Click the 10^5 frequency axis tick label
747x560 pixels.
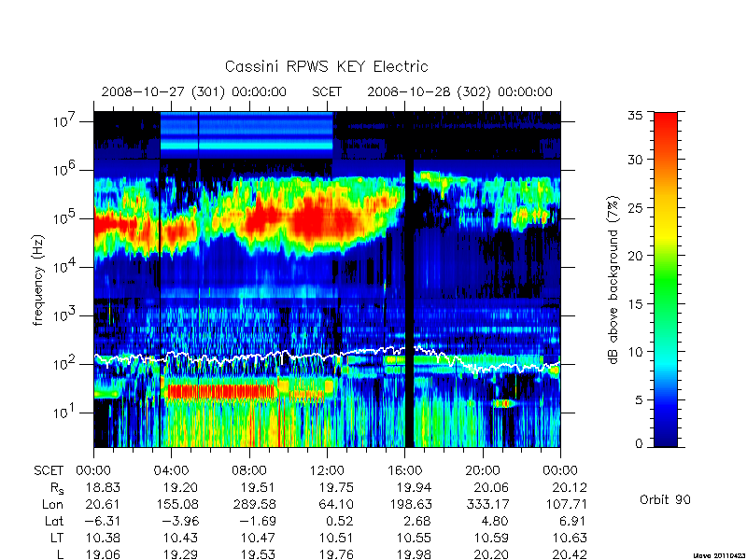(x=65, y=217)
